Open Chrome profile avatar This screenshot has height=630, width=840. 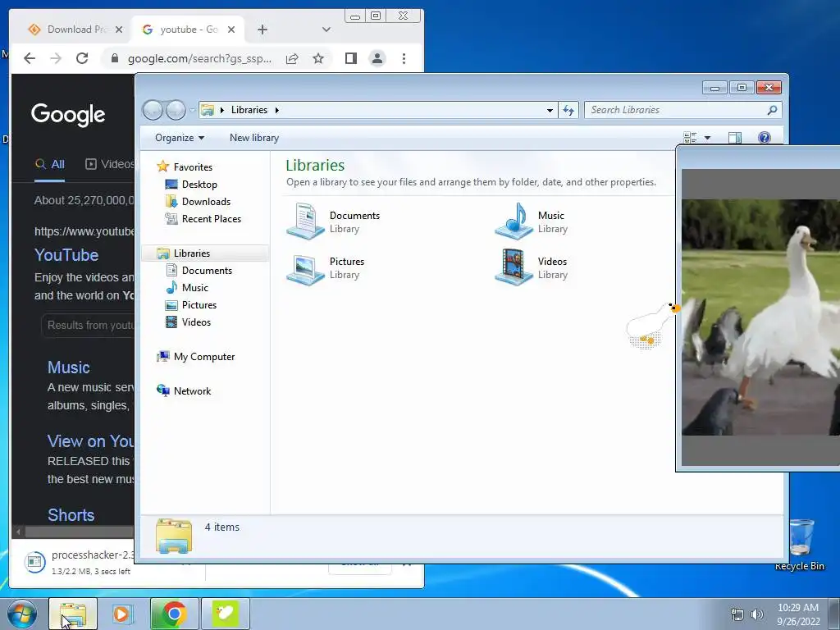point(377,58)
